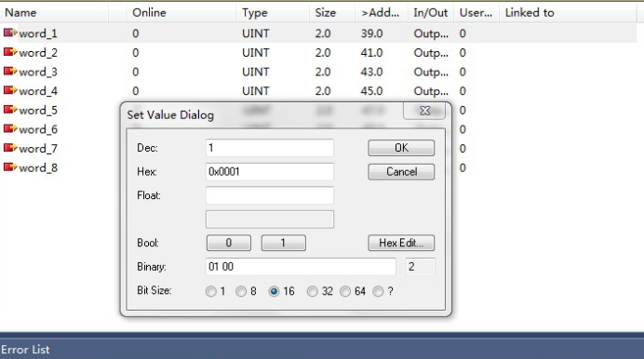The image size is (644, 359).
Task: Choose the 1 bit size option
Action: (x=210, y=291)
